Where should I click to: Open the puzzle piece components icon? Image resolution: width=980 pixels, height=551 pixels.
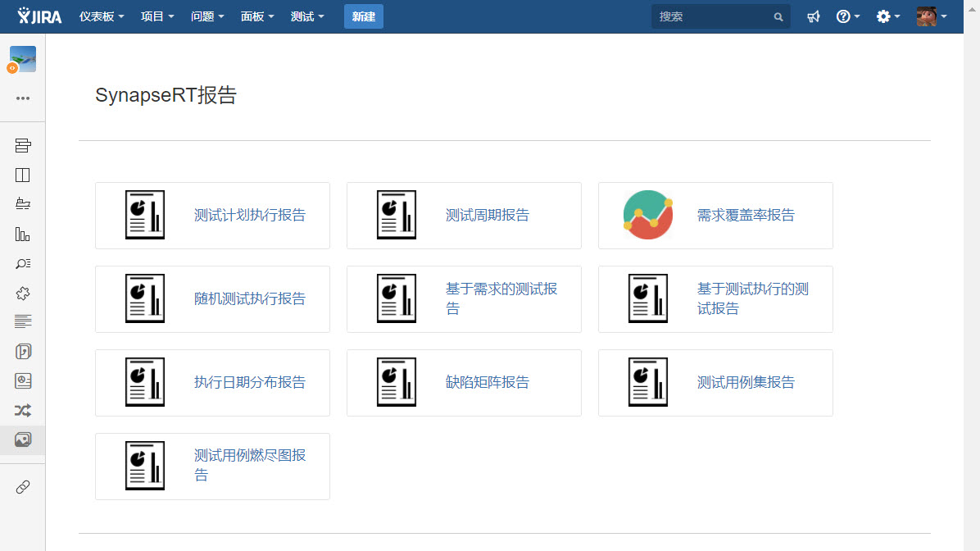coord(22,293)
